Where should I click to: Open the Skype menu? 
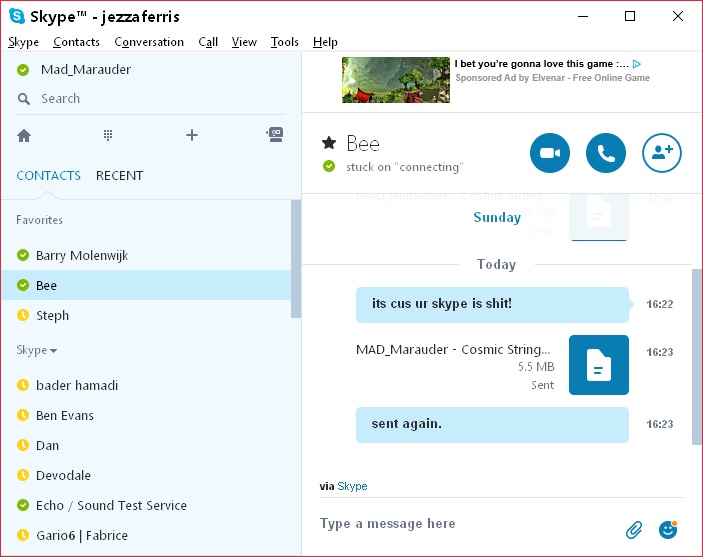pos(23,42)
